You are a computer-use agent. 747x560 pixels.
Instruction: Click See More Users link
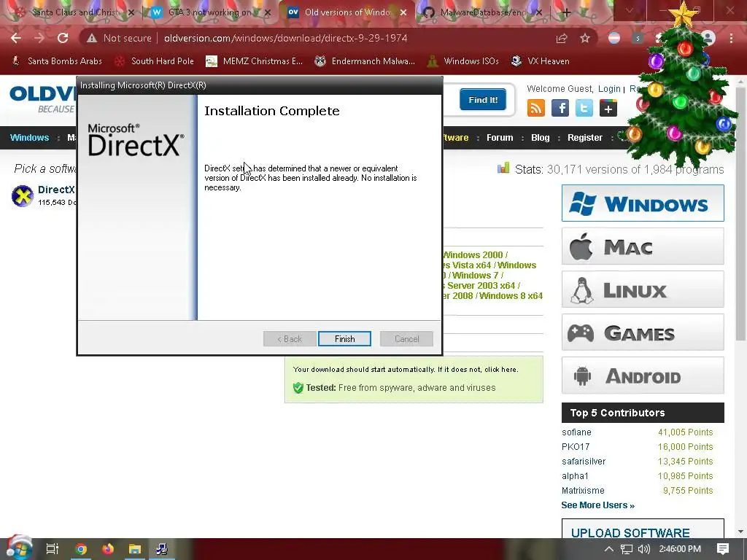(x=598, y=505)
